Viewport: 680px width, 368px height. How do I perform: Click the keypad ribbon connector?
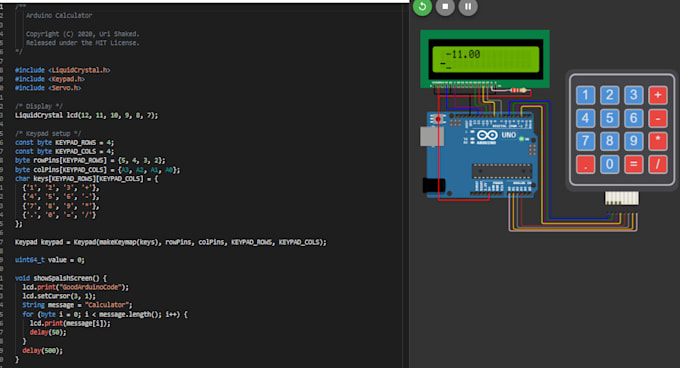621,198
